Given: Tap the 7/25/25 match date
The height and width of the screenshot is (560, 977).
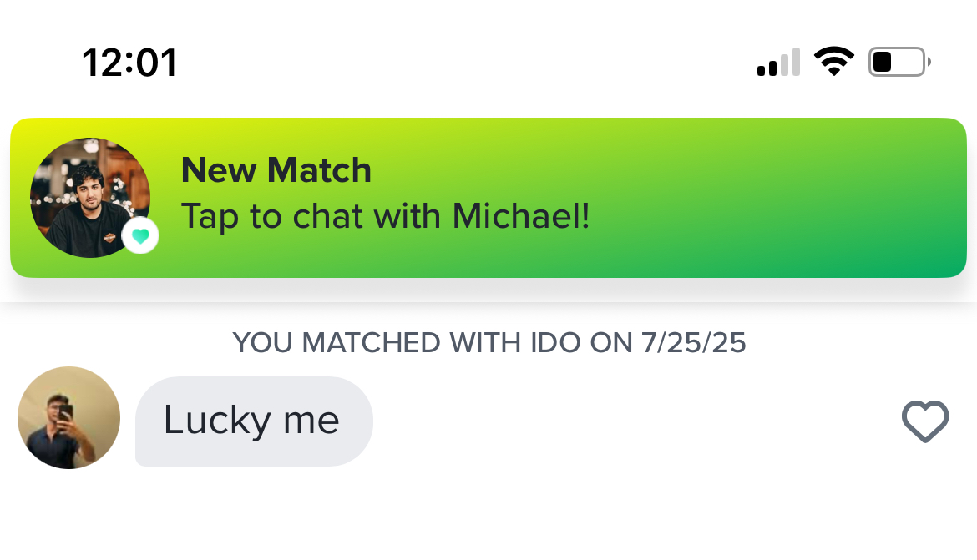Looking at the screenshot, I should (x=693, y=343).
